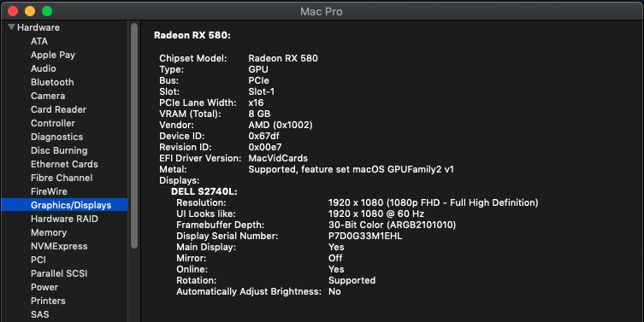Open the PCI hardware entry
The width and height of the screenshot is (644, 322).
click(38, 260)
